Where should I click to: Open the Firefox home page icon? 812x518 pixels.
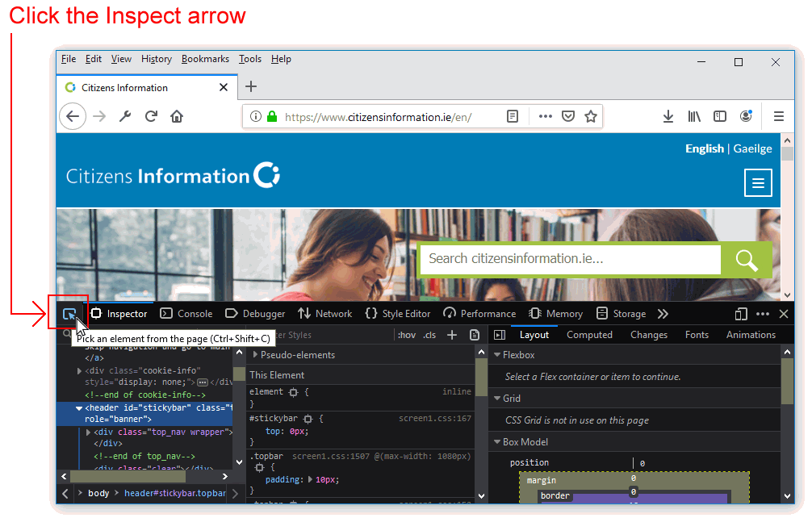[177, 116]
